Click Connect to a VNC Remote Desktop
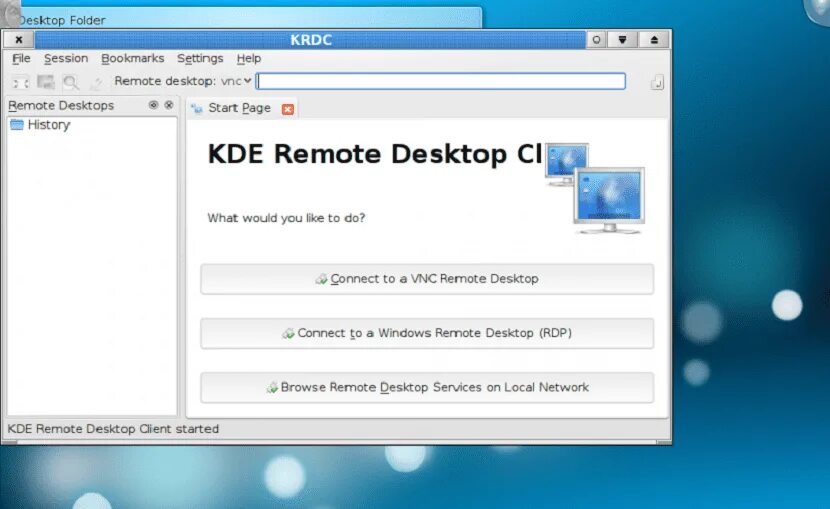The image size is (830, 509). [x=427, y=279]
